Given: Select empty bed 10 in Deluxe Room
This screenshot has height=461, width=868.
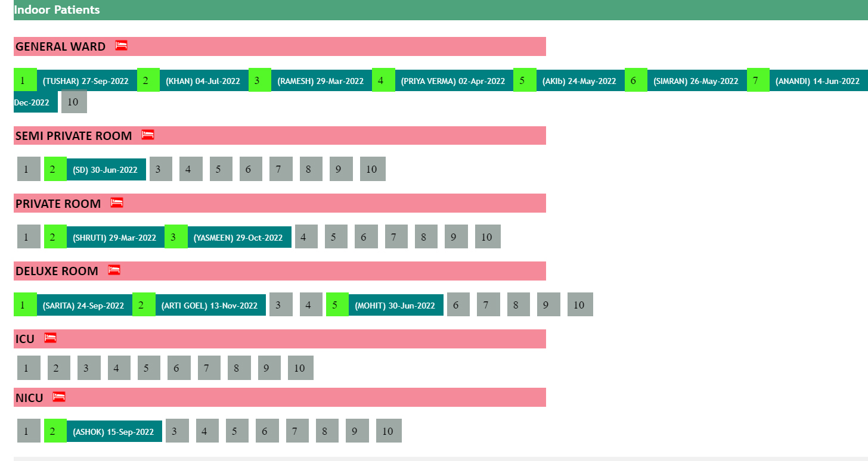Looking at the screenshot, I should 580,304.
